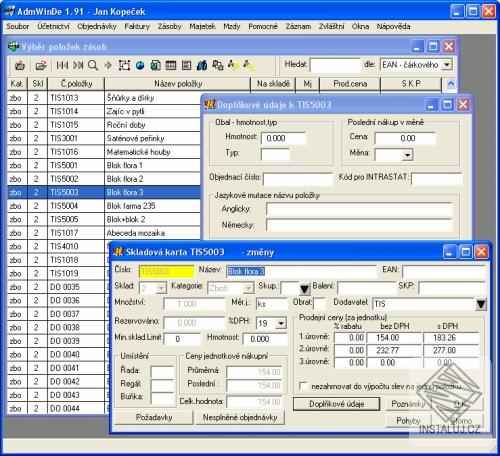The image size is (500, 456).
Task: Click the blue pie chart icon
Action: 140,65
